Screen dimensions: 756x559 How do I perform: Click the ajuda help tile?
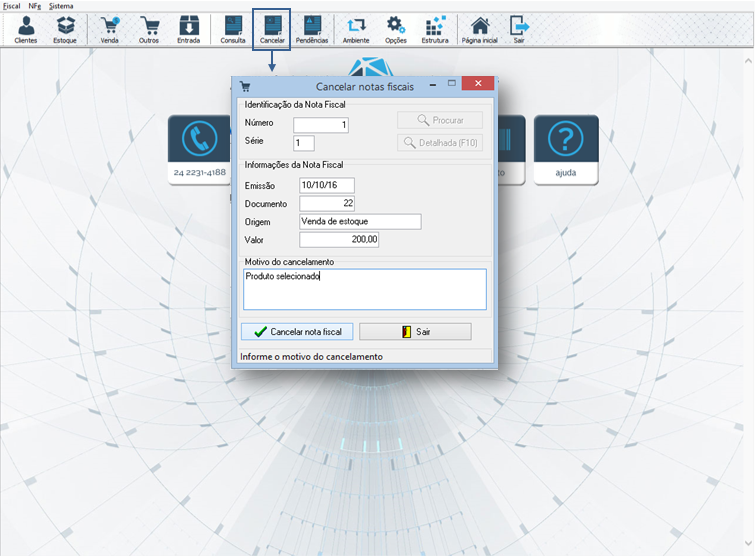tap(566, 150)
